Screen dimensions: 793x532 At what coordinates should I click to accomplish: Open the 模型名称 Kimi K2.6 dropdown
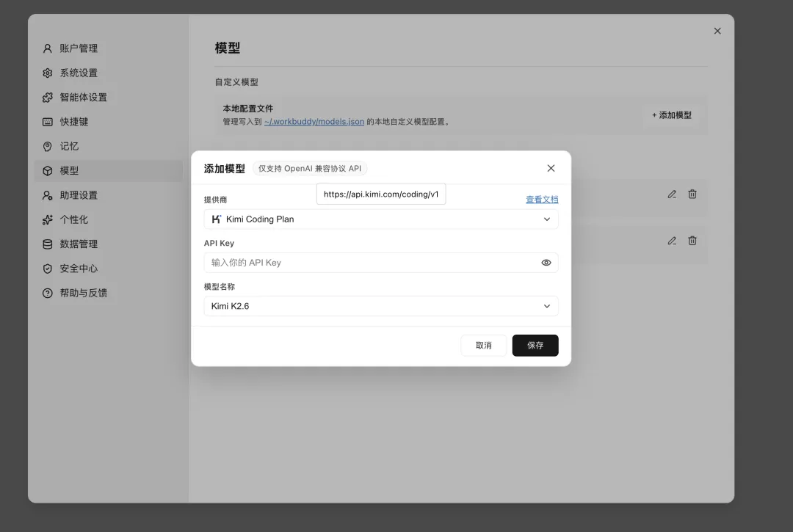click(381, 306)
